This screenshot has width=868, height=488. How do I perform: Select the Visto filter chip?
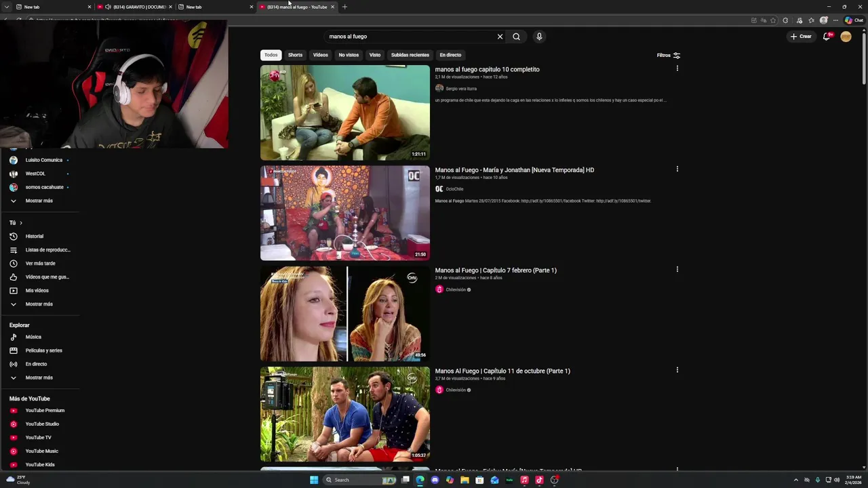coord(375,55)
